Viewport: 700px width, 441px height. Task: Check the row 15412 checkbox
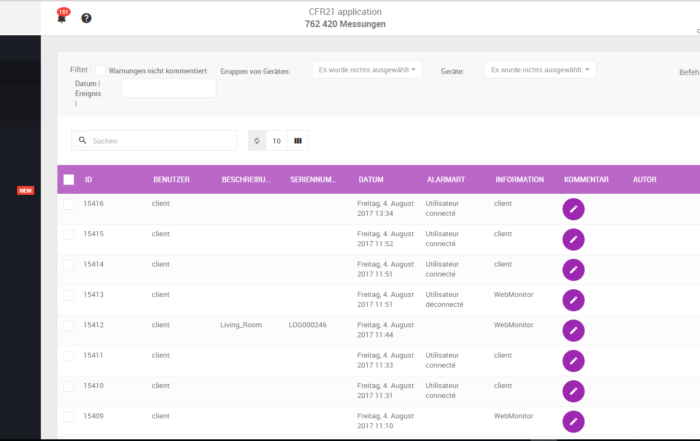coord(68,326)
